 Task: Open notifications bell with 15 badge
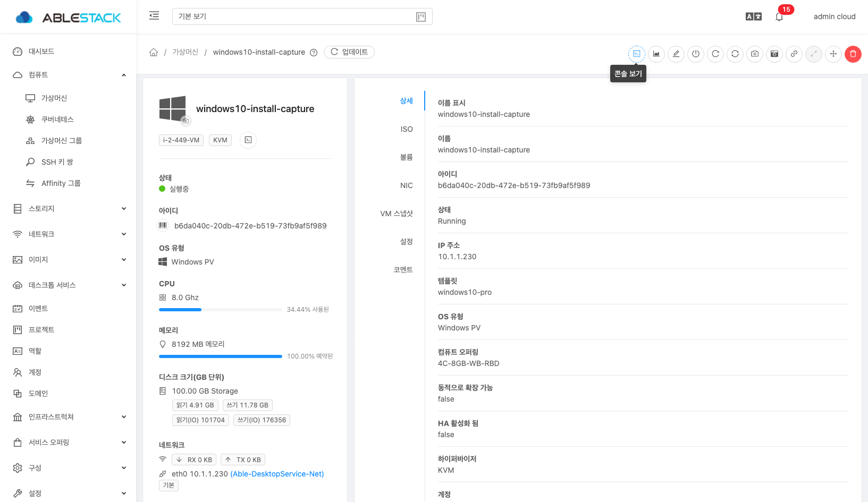(779, 16)
